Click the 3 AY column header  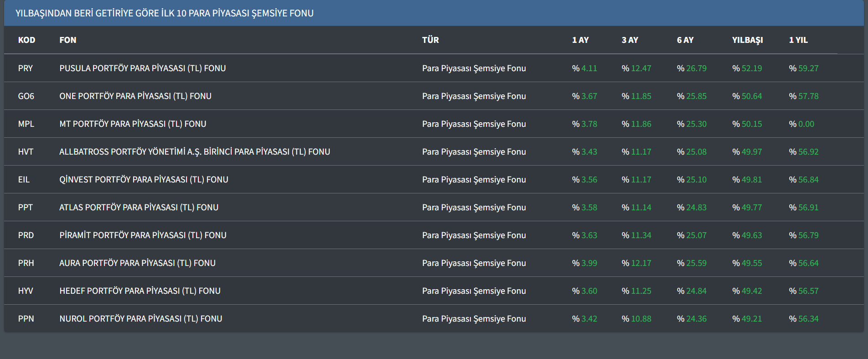630,40
